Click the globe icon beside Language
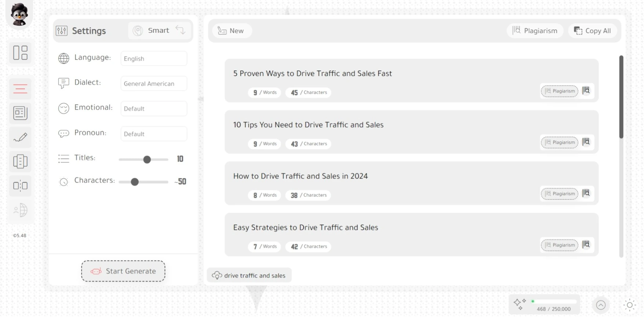 click(63, 58)
